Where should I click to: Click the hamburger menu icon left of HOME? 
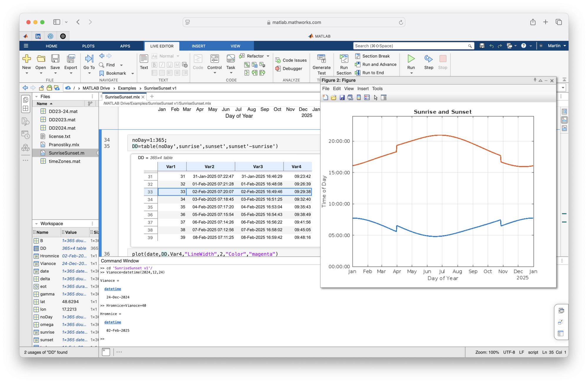tap(26, 46)
